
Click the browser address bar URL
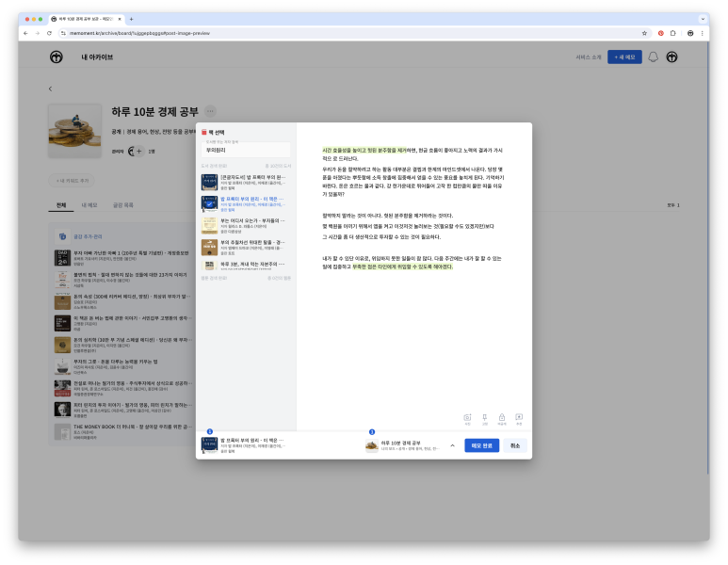pos(139,33)
